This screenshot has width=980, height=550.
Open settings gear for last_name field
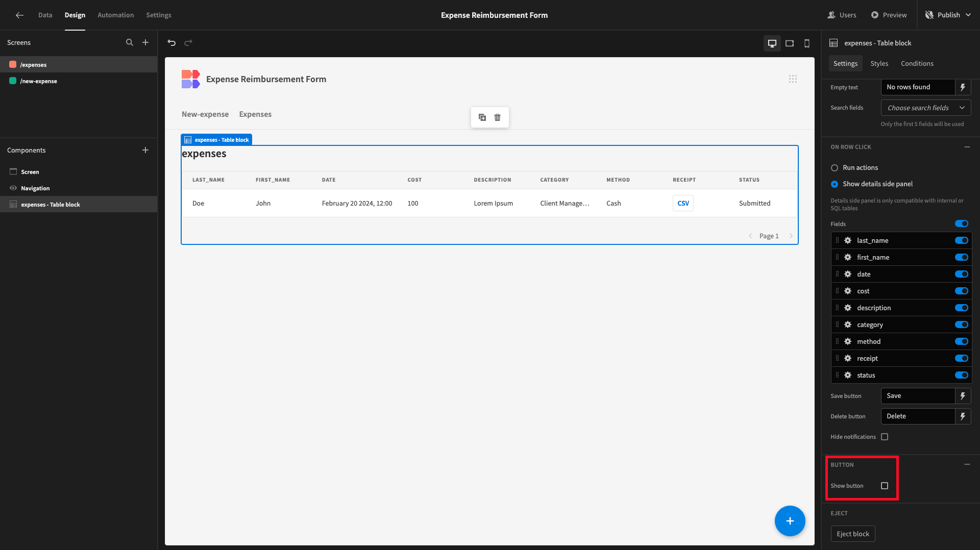[x=848, y=240]
